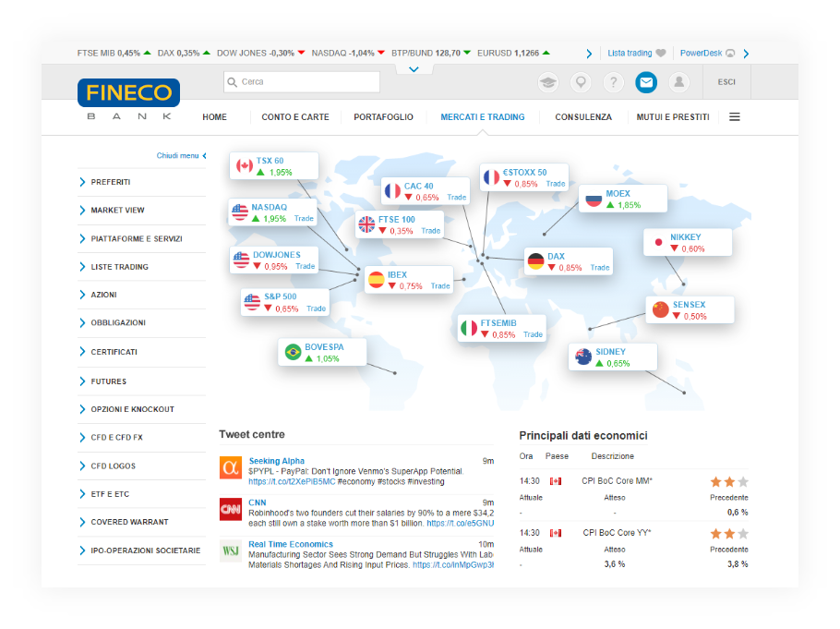Open the OPZIONI E KNOCKOUT sidebar item

[141, 409]
